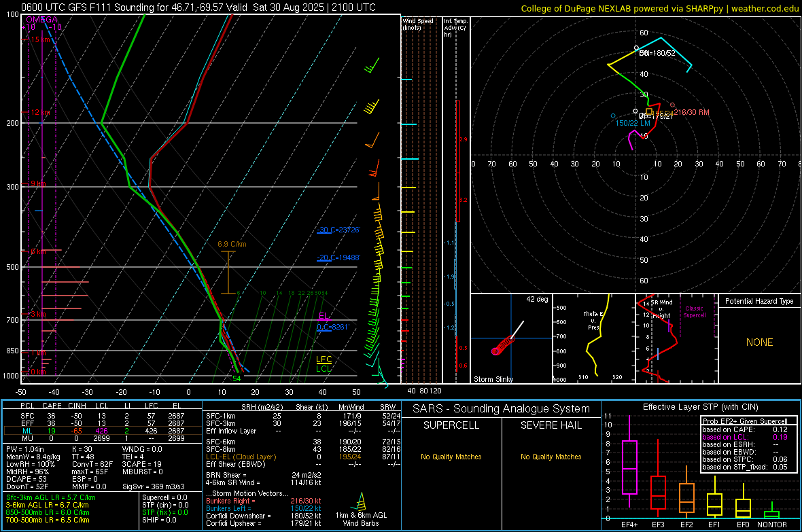
Task: Open the weather.cod.edu credit text
Action: [659, 8]
